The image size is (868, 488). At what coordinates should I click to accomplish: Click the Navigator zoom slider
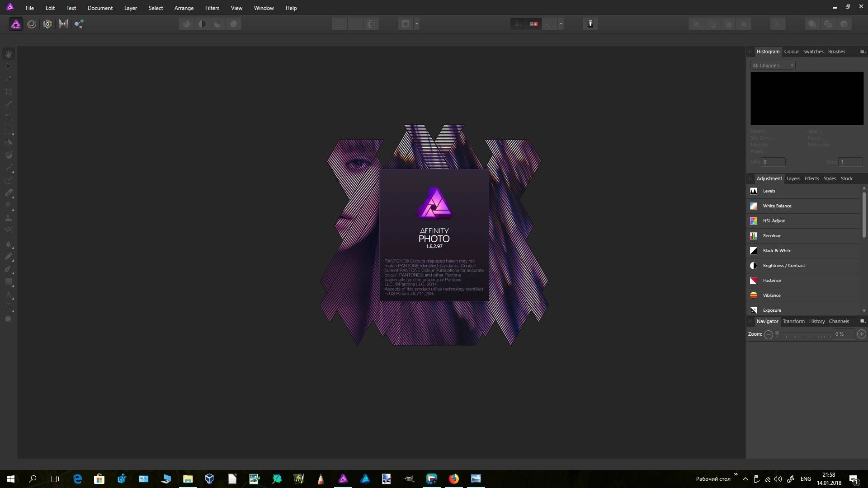click(803, 334)
